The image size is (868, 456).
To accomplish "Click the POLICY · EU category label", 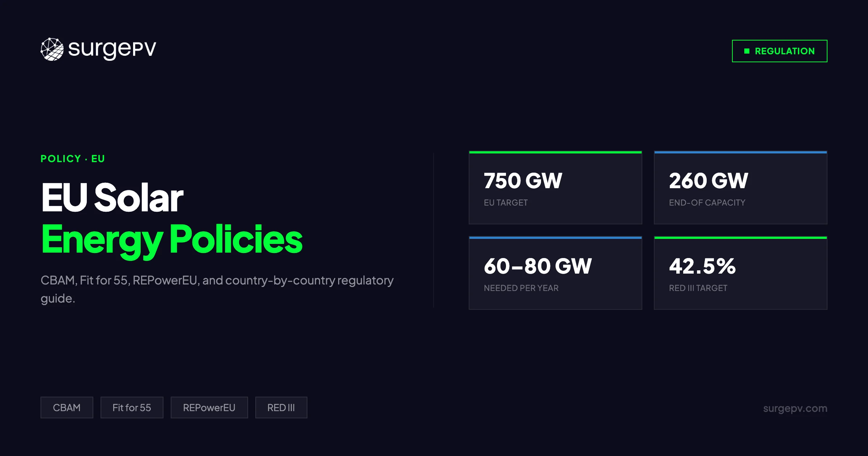I will (73, 159).
